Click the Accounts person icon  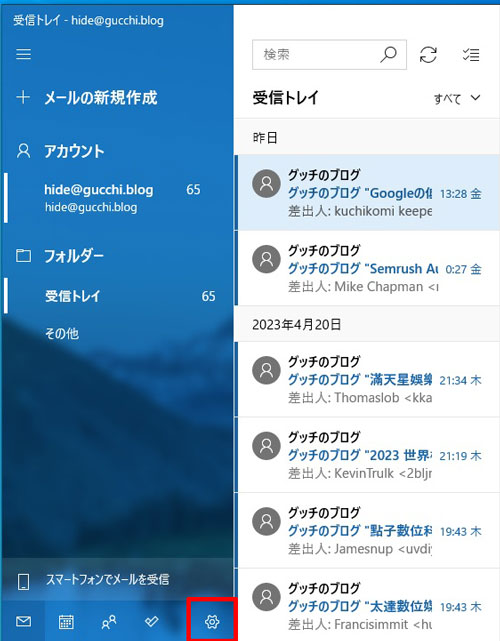pyautogui.click(x=23, y=151)
